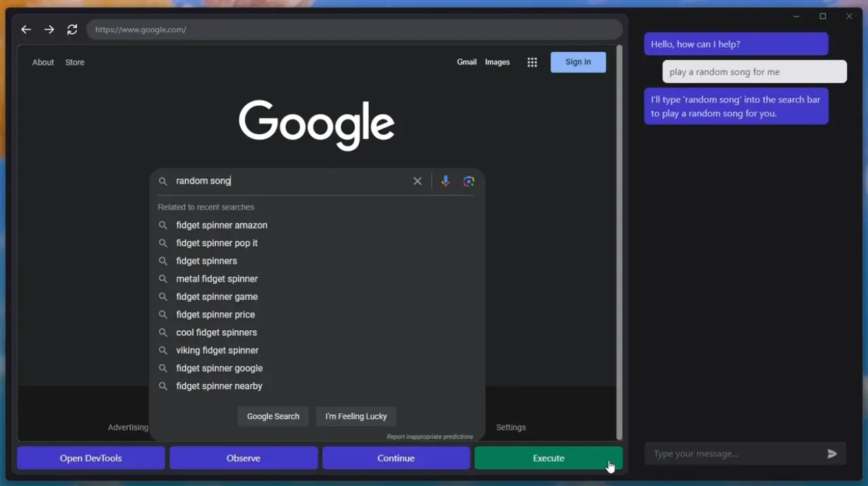Screen dimensions: 868x486
Task: Reload the page with the refresh icon
Action: click(x=72, y=29)
